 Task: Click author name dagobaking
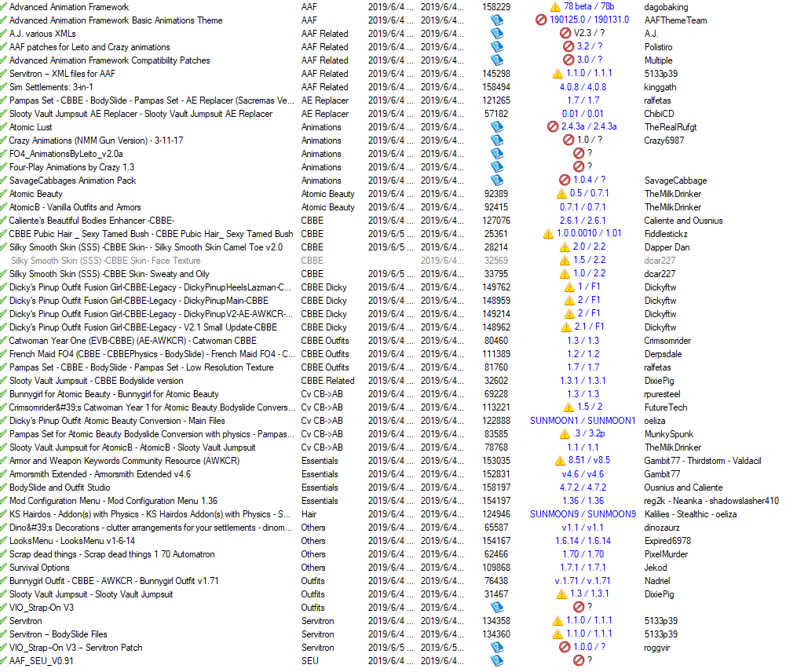(666, 7)
